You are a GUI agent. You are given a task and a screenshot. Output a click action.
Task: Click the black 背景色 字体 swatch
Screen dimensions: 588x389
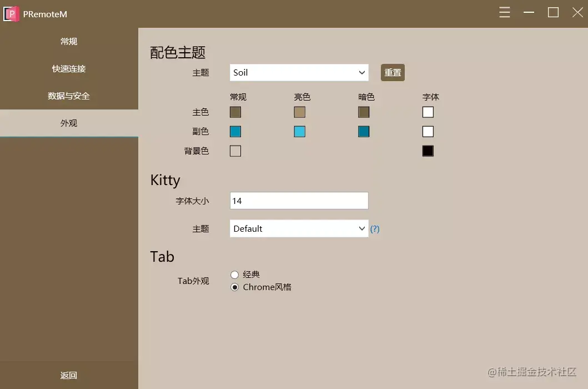tap(428, 151)
